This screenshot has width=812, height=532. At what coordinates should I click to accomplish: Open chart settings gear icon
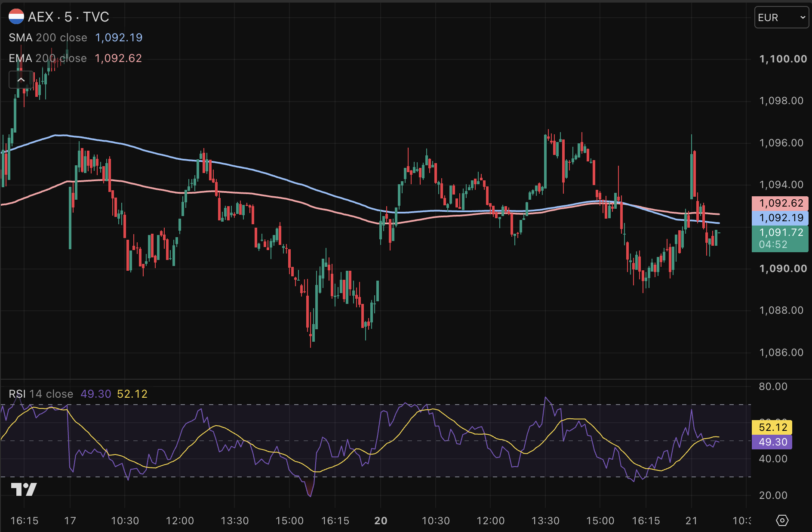pyautogui.click(x=782, y=520)
